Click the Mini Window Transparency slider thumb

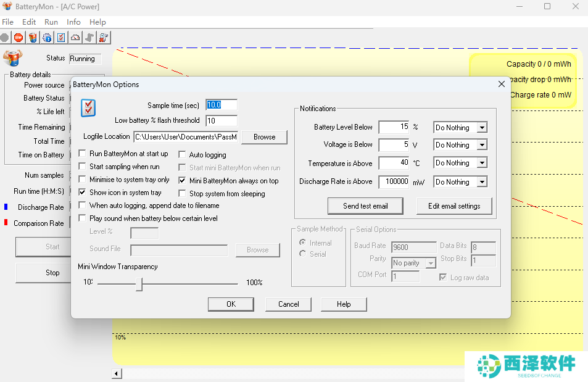click(x=139, y=284)
